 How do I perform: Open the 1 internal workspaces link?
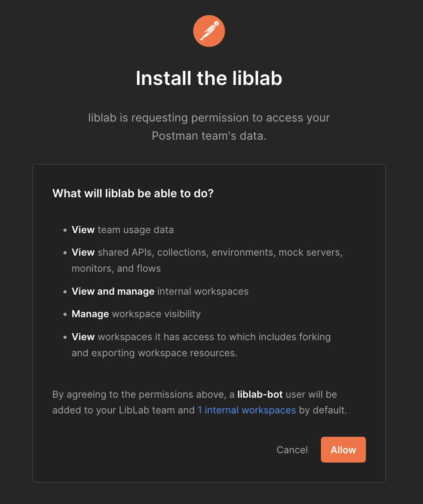pos(247,410)
